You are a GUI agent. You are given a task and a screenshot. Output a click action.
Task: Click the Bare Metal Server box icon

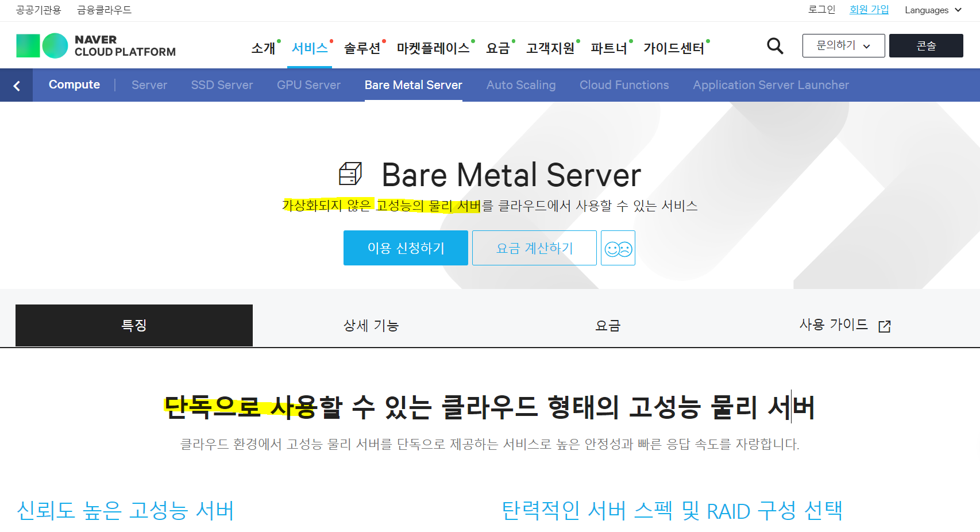pyautogui.click(x=350, y=174)
